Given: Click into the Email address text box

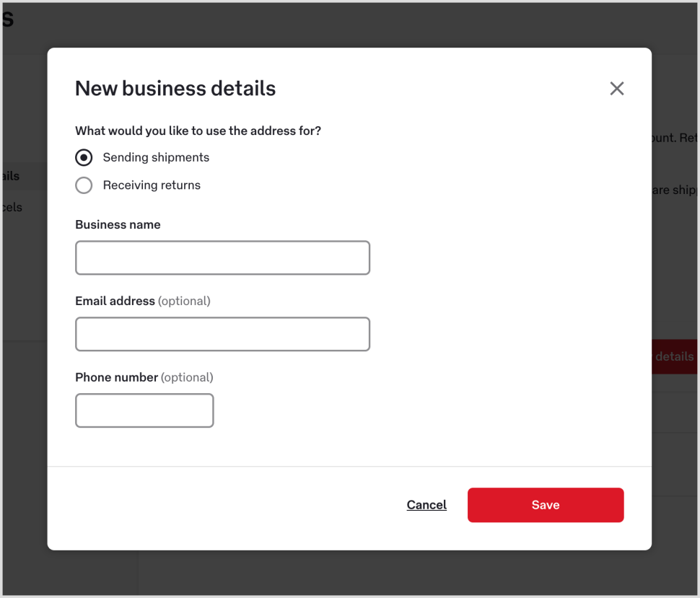Looking at the screenshot, I should pos(222,334).
